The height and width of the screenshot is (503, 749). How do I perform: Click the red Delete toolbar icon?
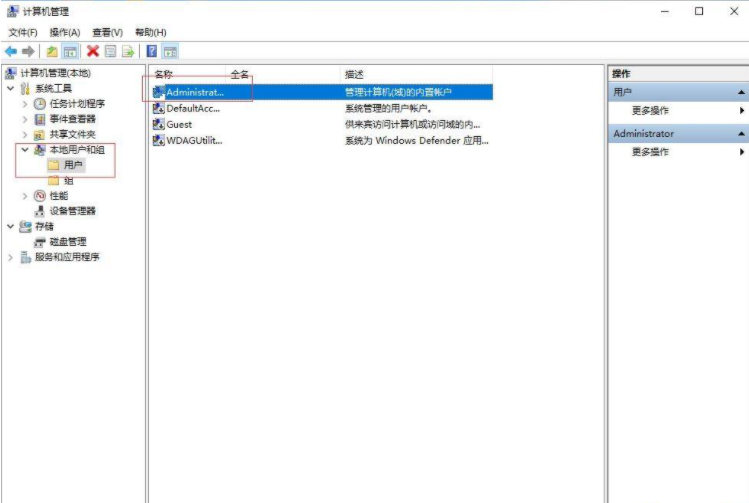click(93, 51)
